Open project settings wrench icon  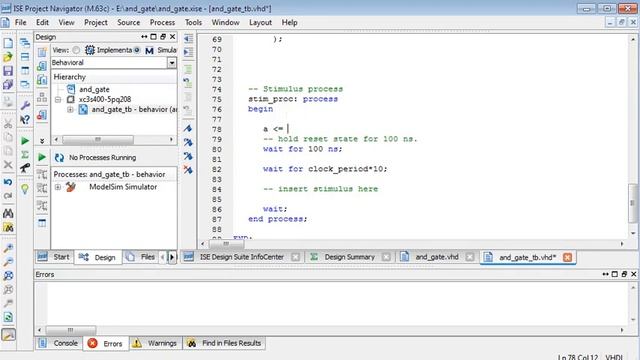25,106
